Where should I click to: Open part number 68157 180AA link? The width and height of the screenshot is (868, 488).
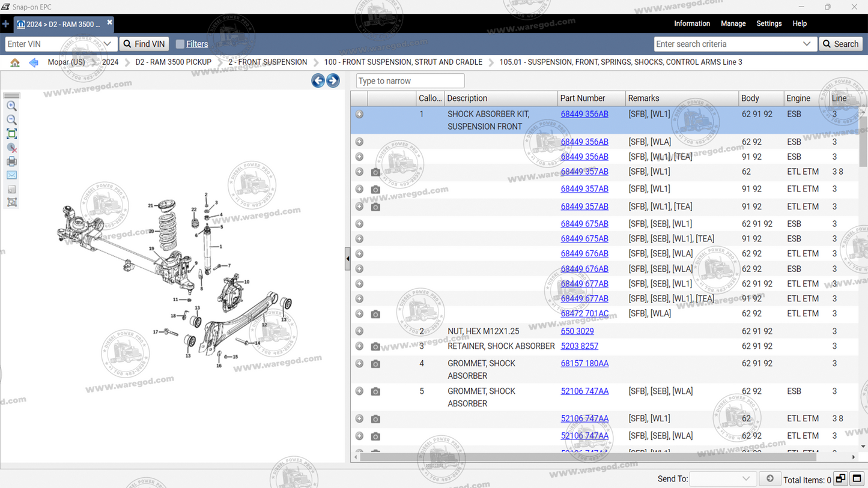tap(584, 363)
